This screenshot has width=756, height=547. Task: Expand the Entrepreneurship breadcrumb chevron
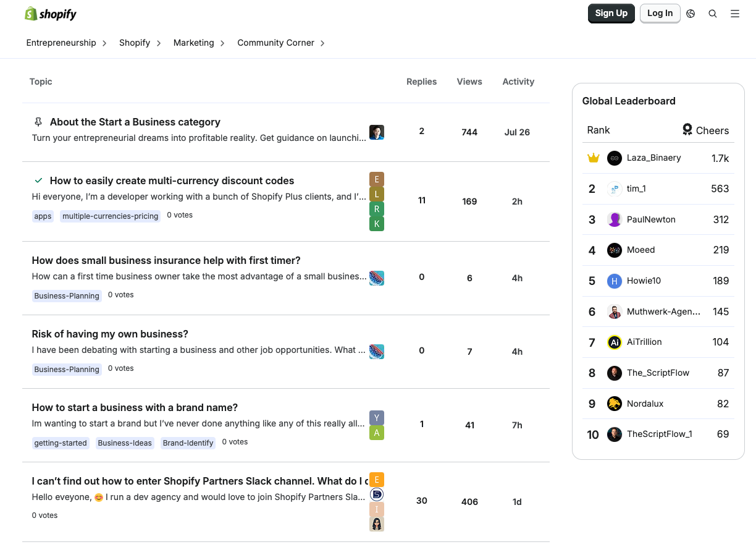[x=104, y=43]
